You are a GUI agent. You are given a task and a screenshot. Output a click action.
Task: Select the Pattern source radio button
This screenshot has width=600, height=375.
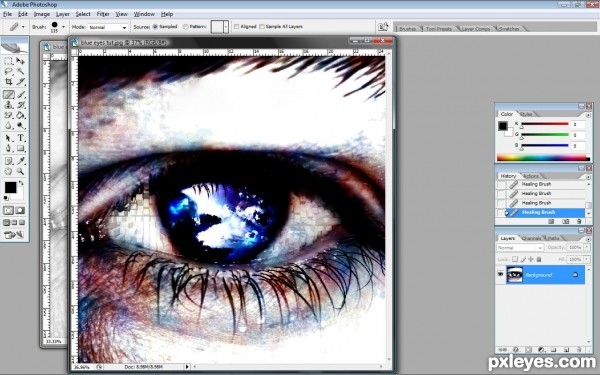tap(186, 27)
